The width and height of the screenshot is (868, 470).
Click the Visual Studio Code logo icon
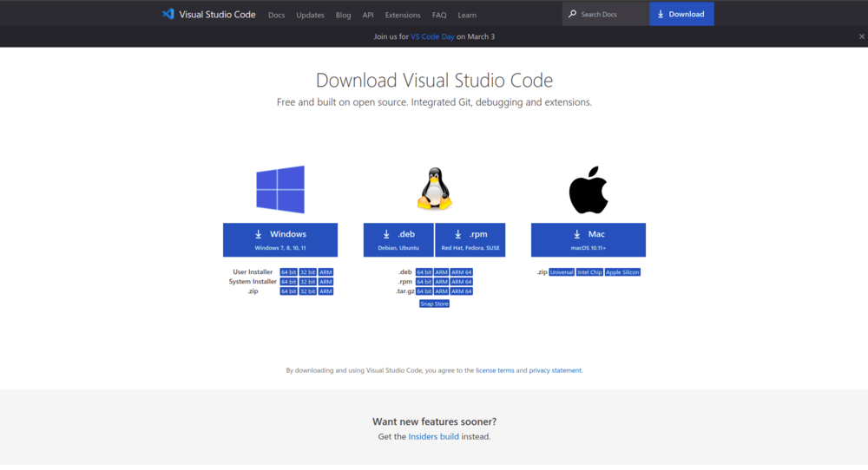(168, 15)
